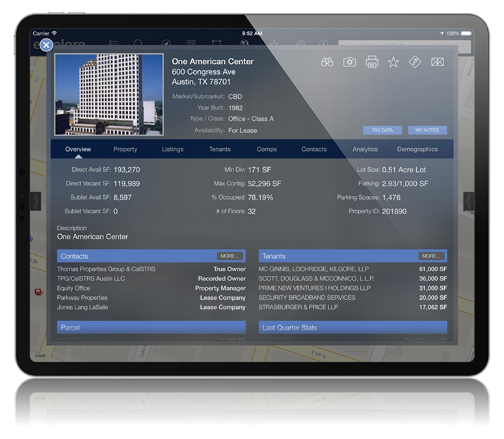
Task: Open the Demographics tab
Action: [417, 149]
